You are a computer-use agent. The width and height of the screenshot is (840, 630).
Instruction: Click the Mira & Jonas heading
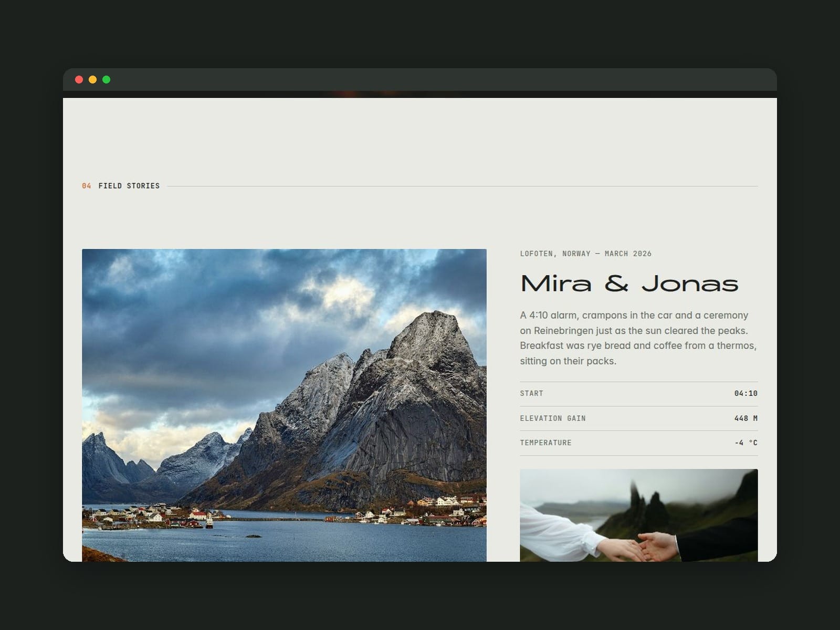[x=629, y=283]
